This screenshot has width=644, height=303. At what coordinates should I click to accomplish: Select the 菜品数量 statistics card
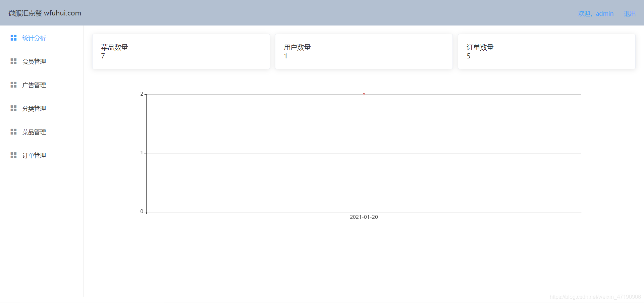point(181,51)
